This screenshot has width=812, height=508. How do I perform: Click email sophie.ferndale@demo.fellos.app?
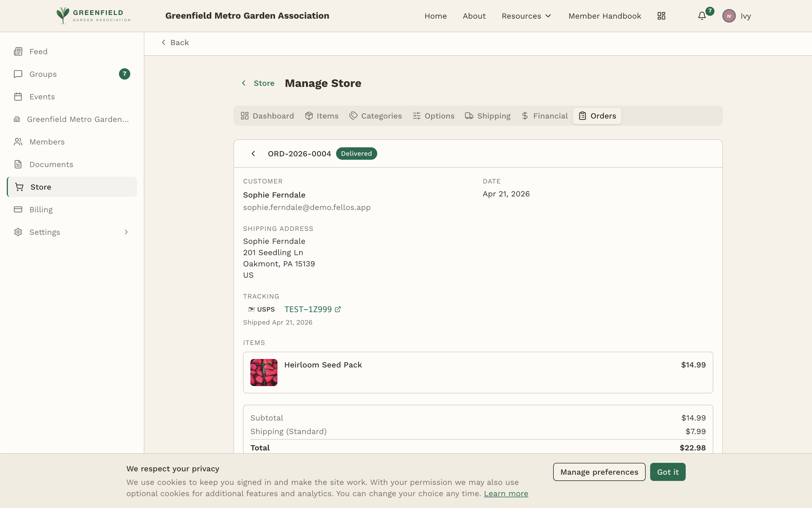[307, 207]
